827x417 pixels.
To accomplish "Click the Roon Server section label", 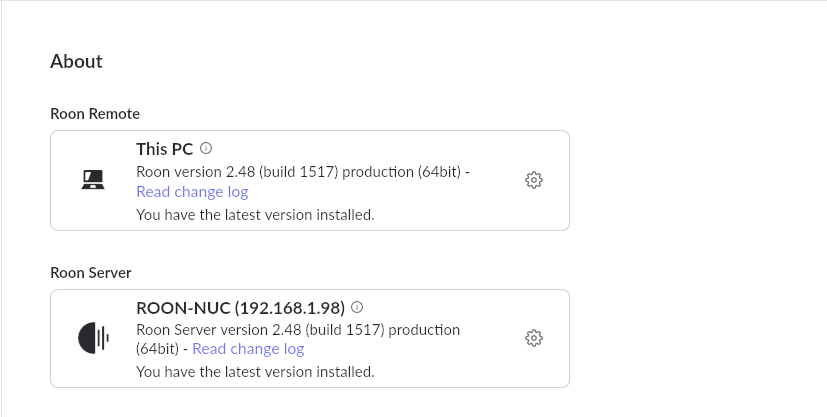I will pos(91,273).
